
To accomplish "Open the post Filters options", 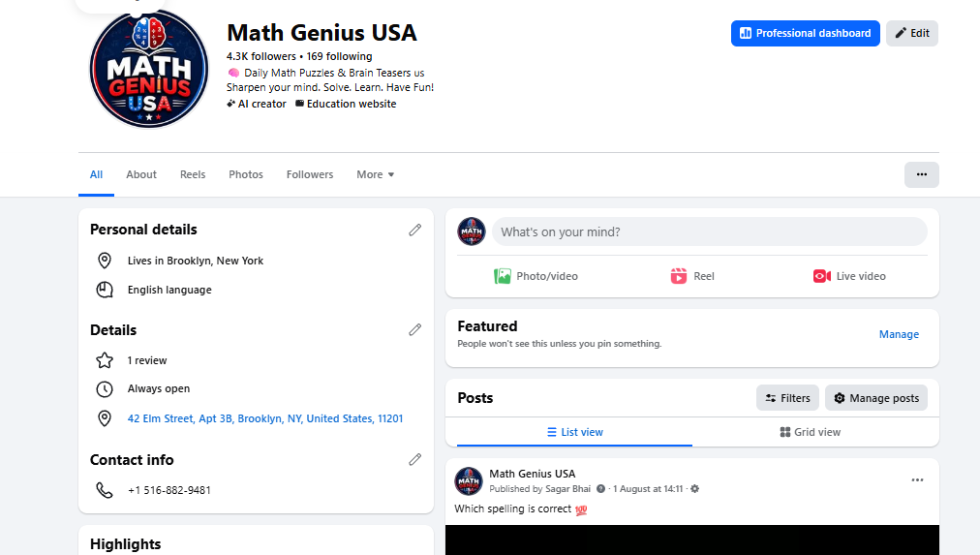I will 787,398.
